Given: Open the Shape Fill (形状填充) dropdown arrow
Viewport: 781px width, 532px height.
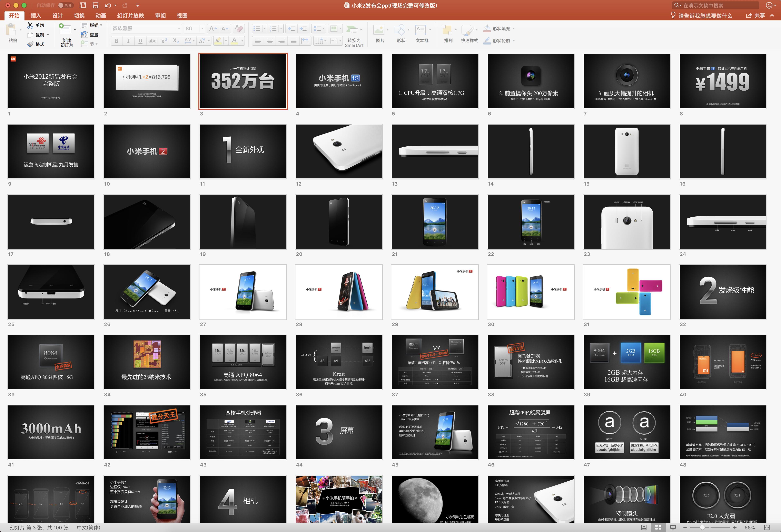Looking at the screenshot, I should point(514,29).
